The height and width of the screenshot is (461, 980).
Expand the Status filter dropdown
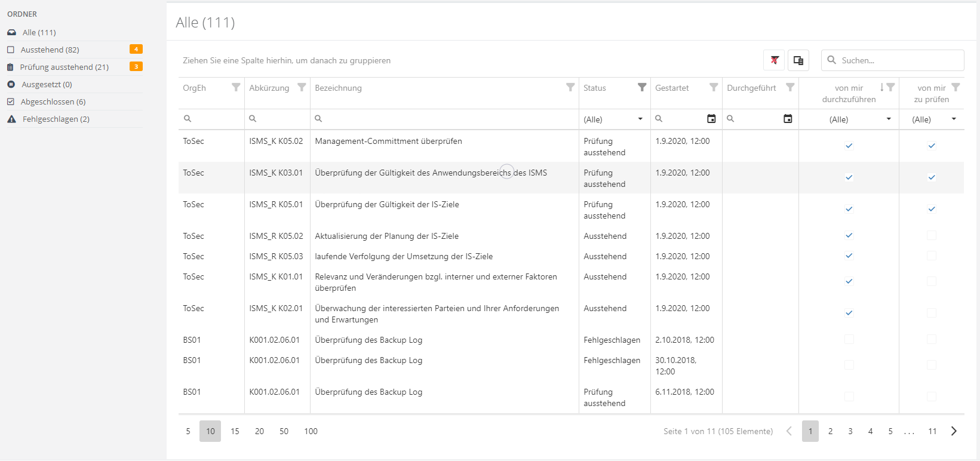(640, 119)
